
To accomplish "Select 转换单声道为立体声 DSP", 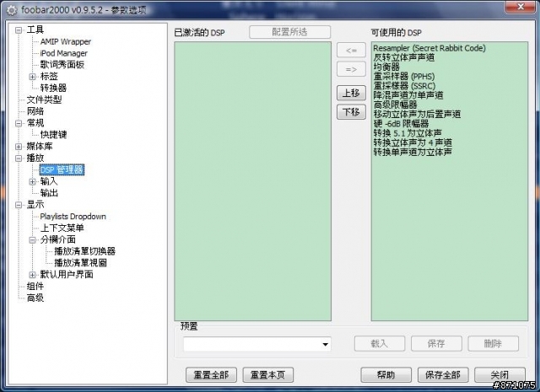I will (413, 152).
